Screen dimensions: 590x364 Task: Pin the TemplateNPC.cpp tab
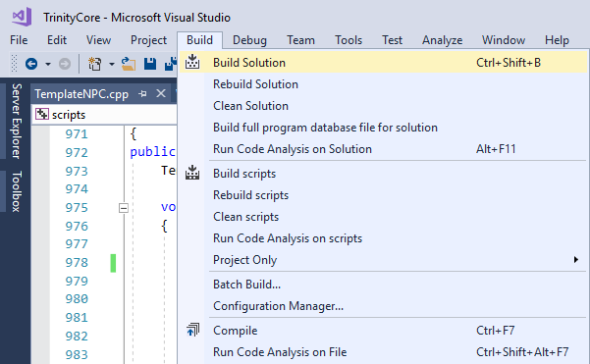[142, 93]
